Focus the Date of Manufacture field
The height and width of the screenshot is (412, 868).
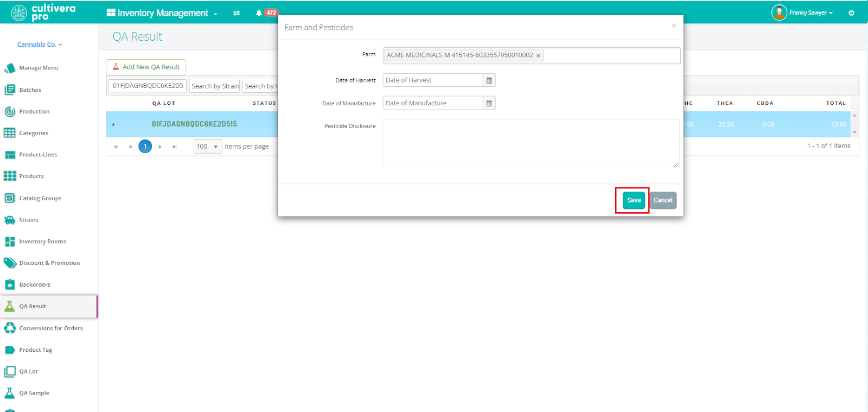(433, 103)
